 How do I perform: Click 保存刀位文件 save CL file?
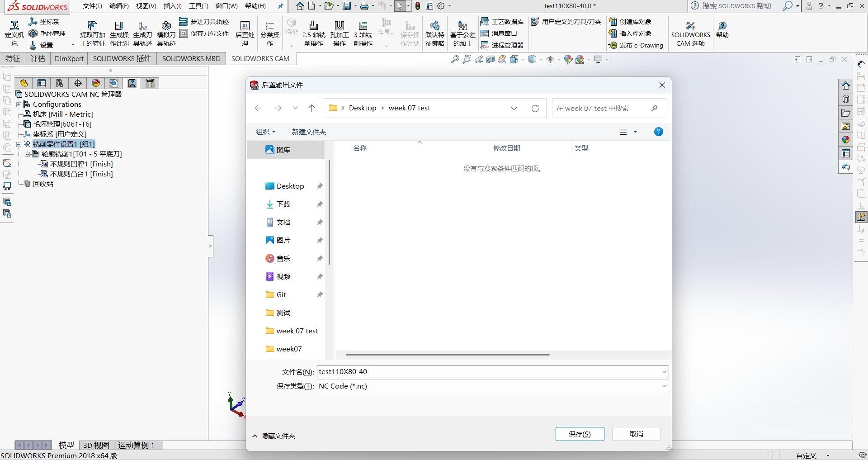point(204,33)
